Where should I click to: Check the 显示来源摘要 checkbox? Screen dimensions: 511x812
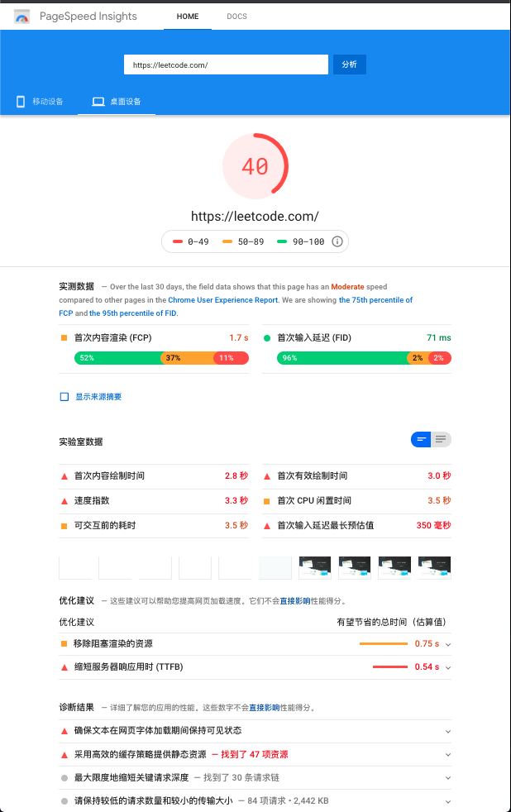point(64,397)
